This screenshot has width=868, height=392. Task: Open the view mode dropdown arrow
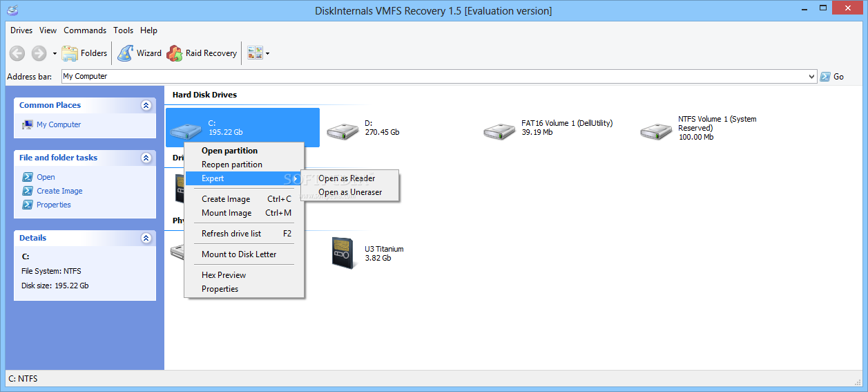(x=268, y=53)
